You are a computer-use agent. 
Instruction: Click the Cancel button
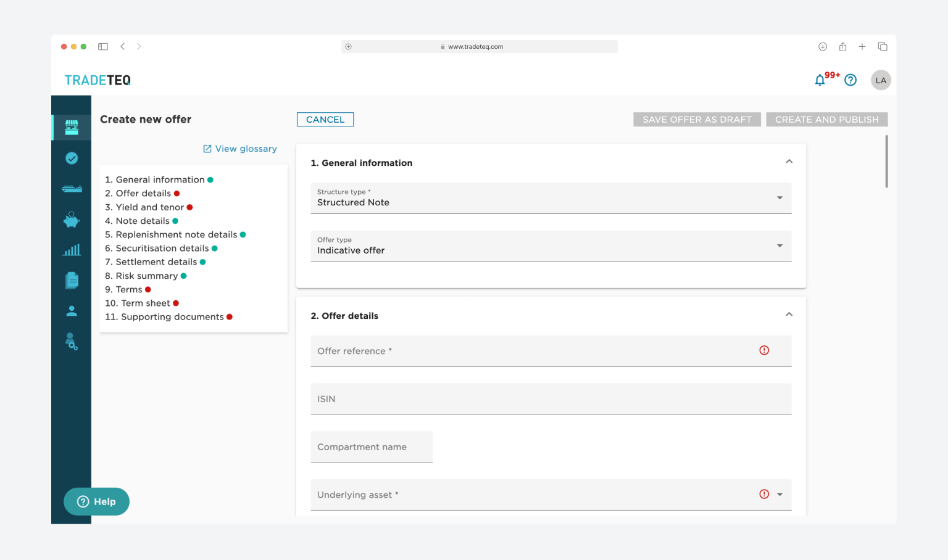click(325, 120)
